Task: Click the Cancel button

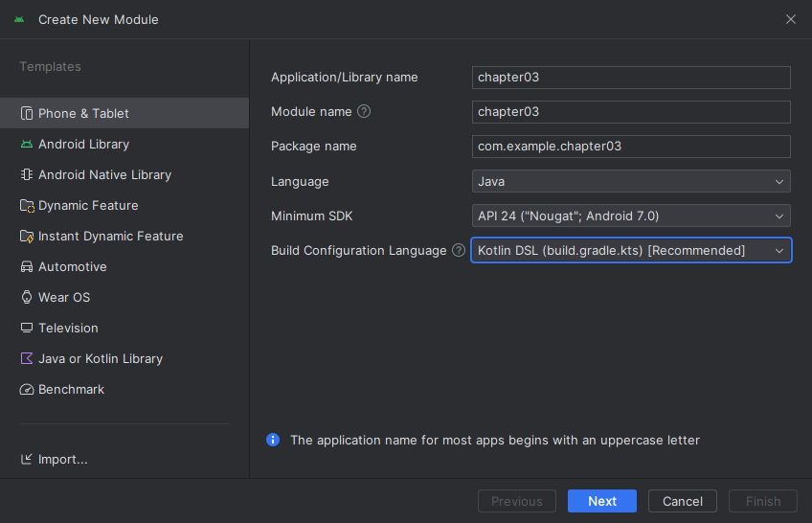Action: pyautogui.click(x=682, y=501)
